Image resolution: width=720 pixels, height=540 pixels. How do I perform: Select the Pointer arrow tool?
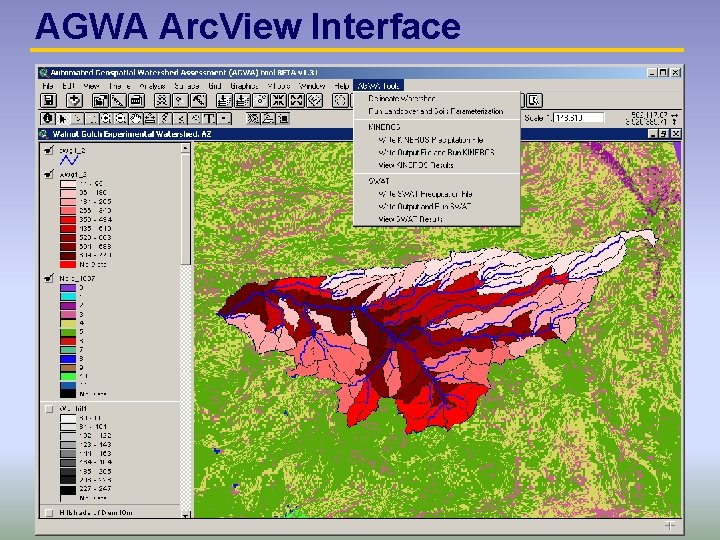[62, 119]
